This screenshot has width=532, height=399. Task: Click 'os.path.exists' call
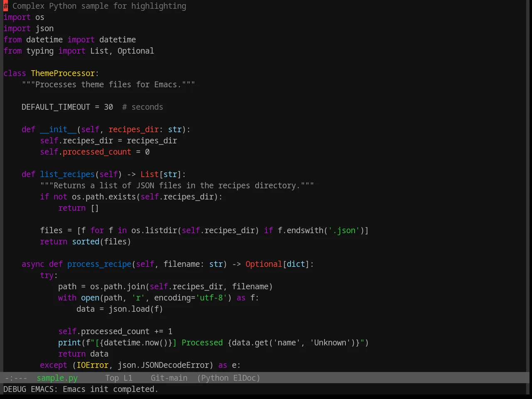point(104,197)
